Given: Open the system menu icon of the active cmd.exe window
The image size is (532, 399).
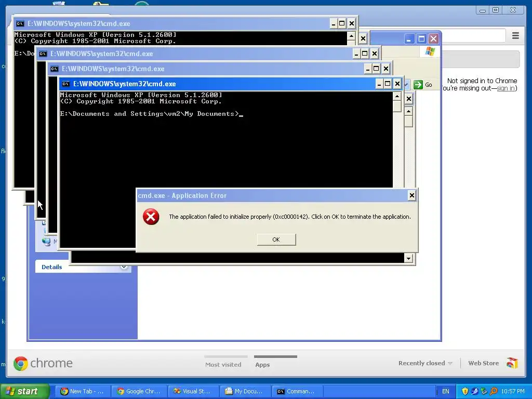Looking at the screenshot, I should [x=66, y=84].
